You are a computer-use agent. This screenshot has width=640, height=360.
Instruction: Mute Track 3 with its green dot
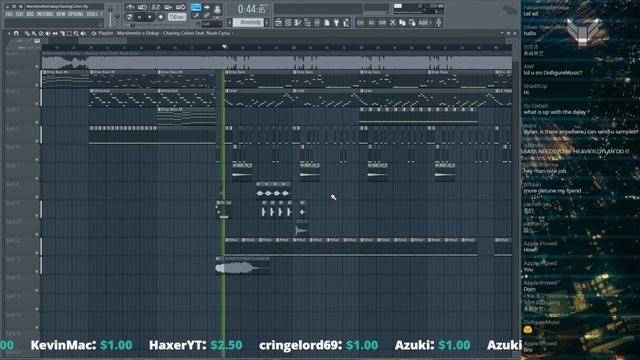pyautogui.click(x=37, y=104)
